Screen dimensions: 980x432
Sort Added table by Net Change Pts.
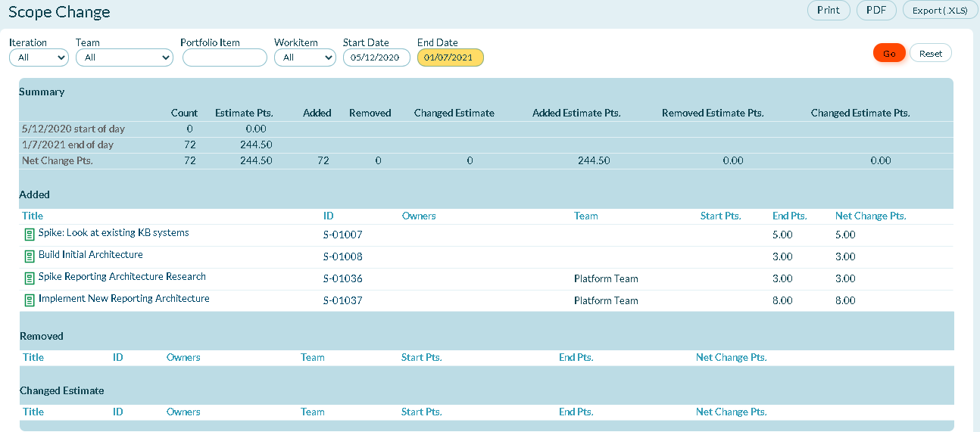point(870,216)
